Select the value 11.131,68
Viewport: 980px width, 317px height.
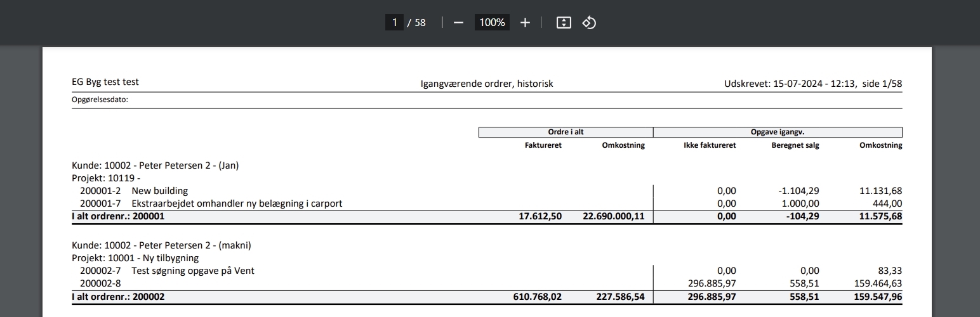click(x=880, y=191)
